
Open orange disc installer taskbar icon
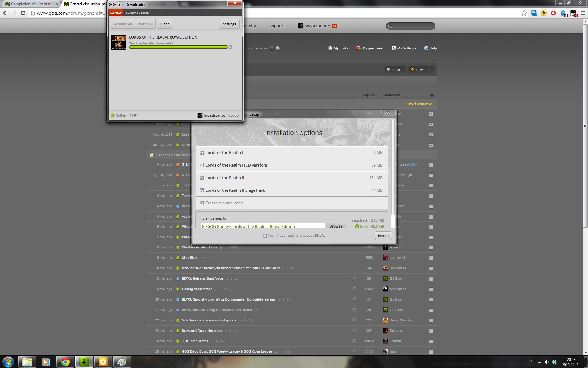tap(103, 362)
